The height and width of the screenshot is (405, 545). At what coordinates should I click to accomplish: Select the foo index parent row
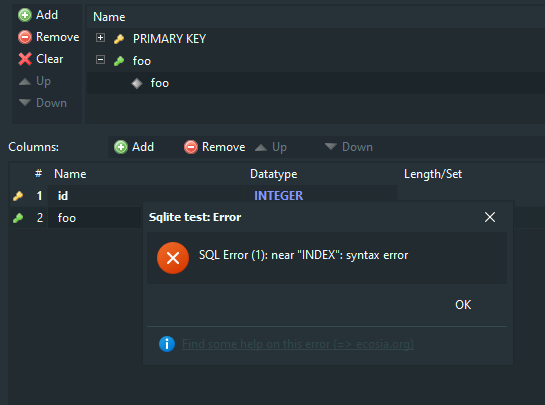(316, 61)
